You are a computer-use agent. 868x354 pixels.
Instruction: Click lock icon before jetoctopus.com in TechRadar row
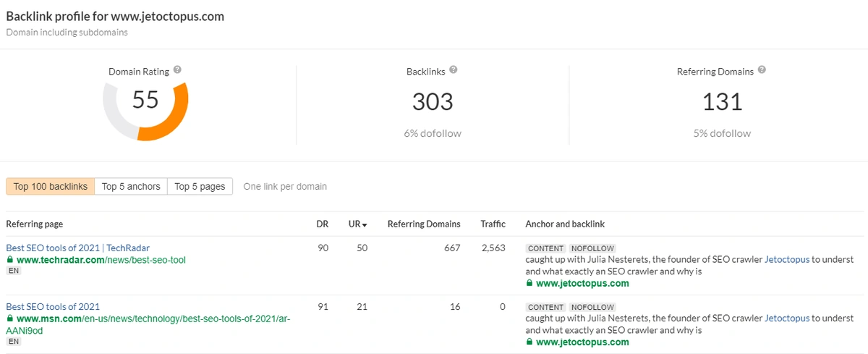[529, 284]
